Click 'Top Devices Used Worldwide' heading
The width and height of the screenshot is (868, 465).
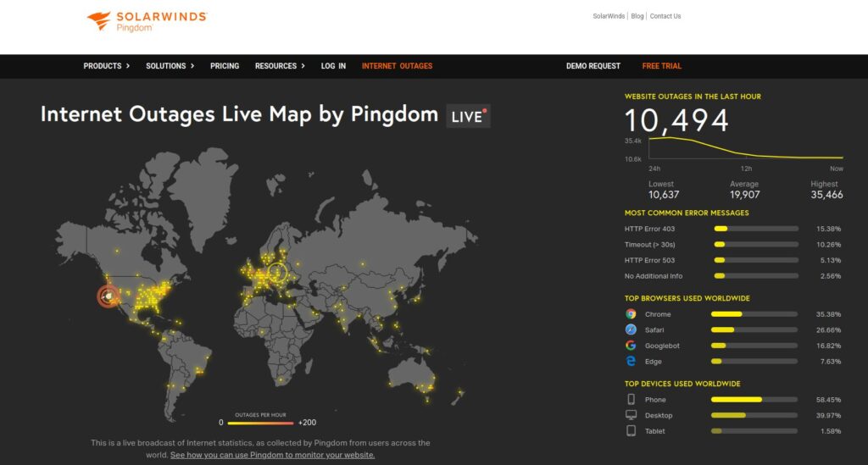point(682,384)
